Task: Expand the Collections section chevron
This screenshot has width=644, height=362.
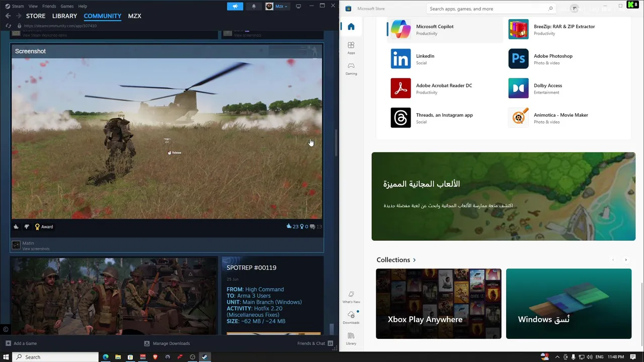Action: [414, 260]
